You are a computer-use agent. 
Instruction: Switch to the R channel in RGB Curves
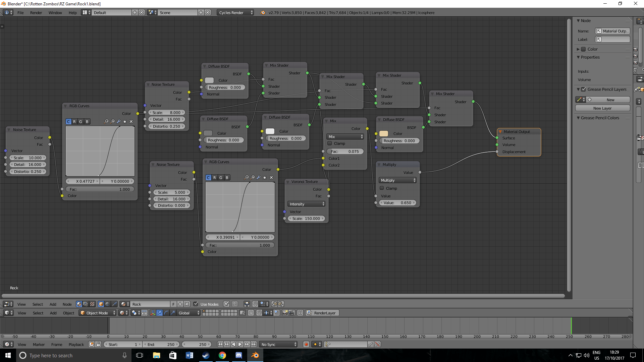(x=74, y=121)
